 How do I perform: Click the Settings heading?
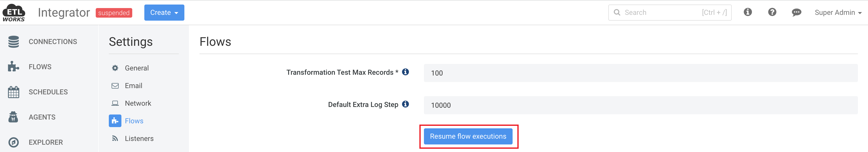[131, 42]
